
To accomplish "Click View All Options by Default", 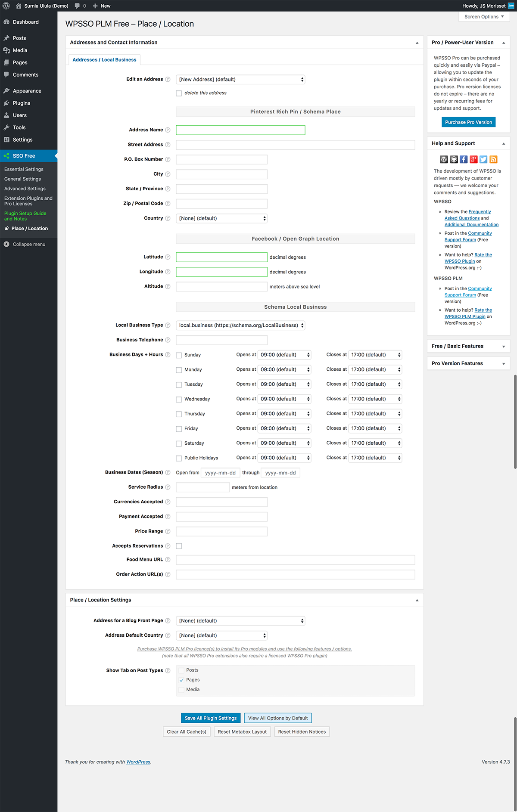I will pyautogui.click(x=278, y=718).
